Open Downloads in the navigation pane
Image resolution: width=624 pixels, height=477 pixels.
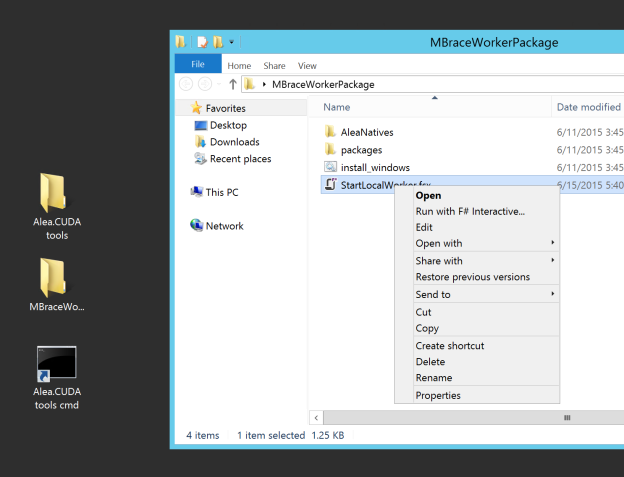tap(235, 142)
